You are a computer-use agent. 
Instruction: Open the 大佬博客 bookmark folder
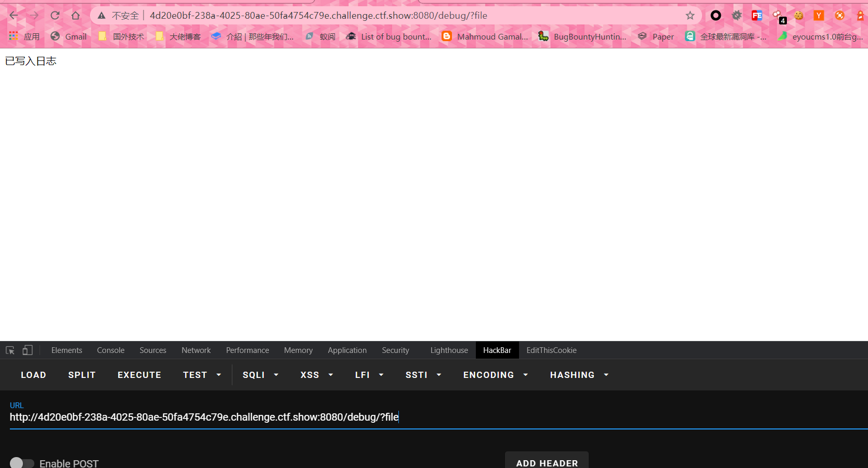point(178,36)
